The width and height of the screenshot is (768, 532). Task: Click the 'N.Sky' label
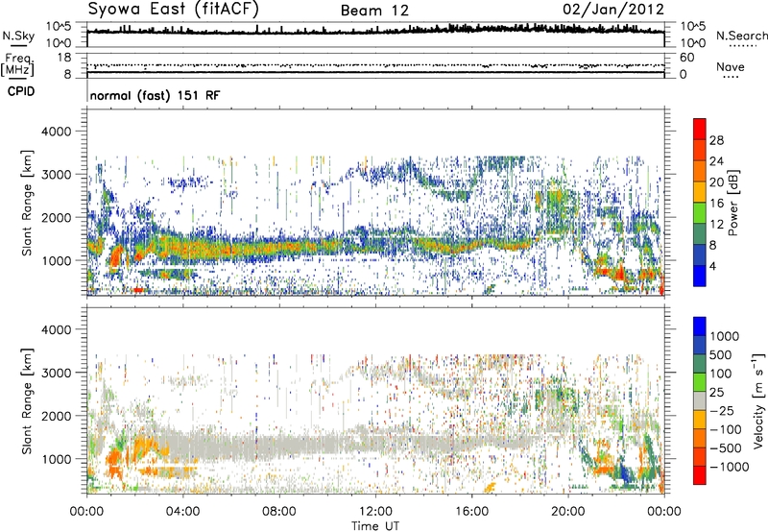click(18, 36)
